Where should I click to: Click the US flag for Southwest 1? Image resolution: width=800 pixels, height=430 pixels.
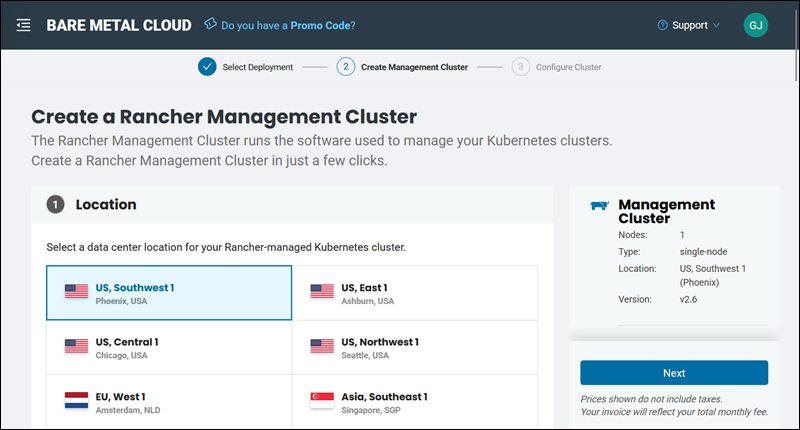[77, 291]
